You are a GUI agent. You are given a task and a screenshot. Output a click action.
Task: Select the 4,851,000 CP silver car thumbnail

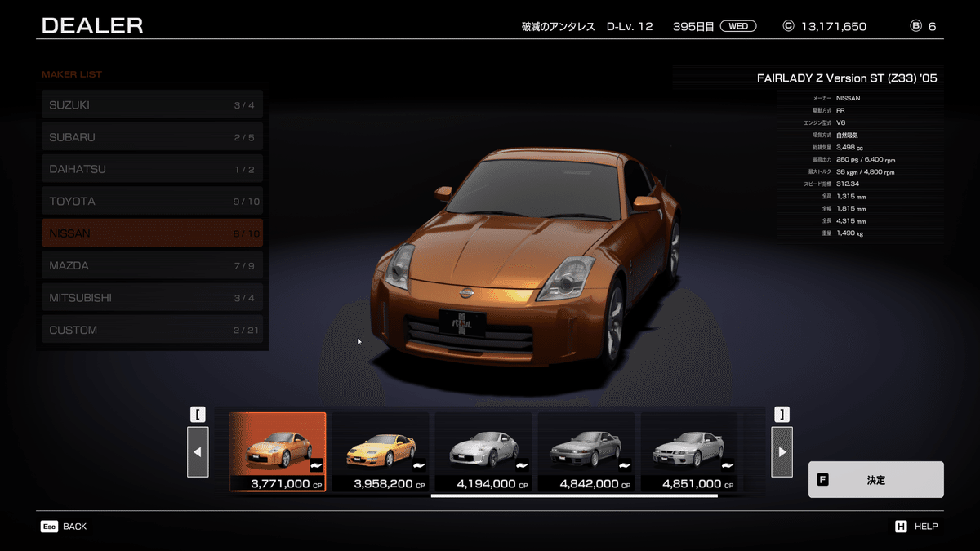click(689, 452)
